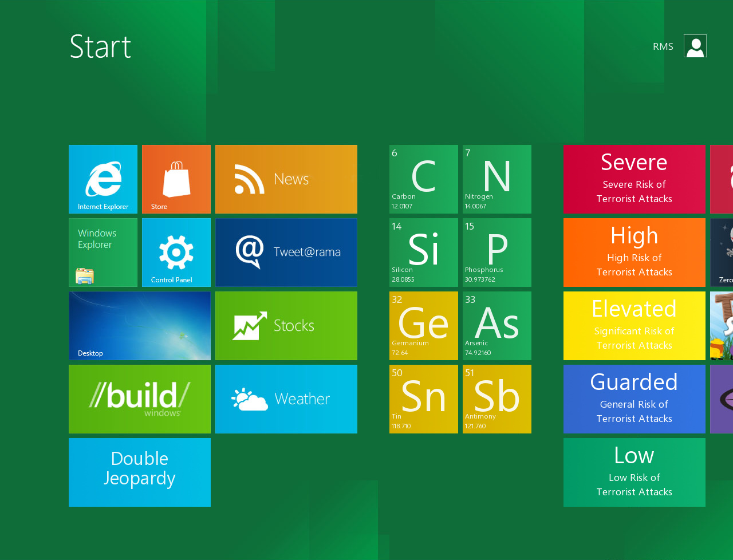Image resolution: width=733 pixels, height=560 pixels.
Task: Open the red Severe risk tile
Action: tap(635, 179)
